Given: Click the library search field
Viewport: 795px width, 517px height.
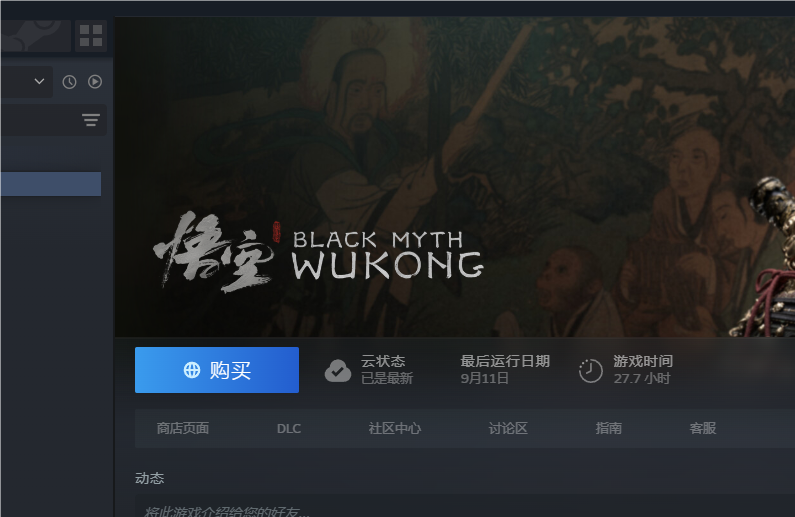Looking at the screenshot, I should (41, 120).
